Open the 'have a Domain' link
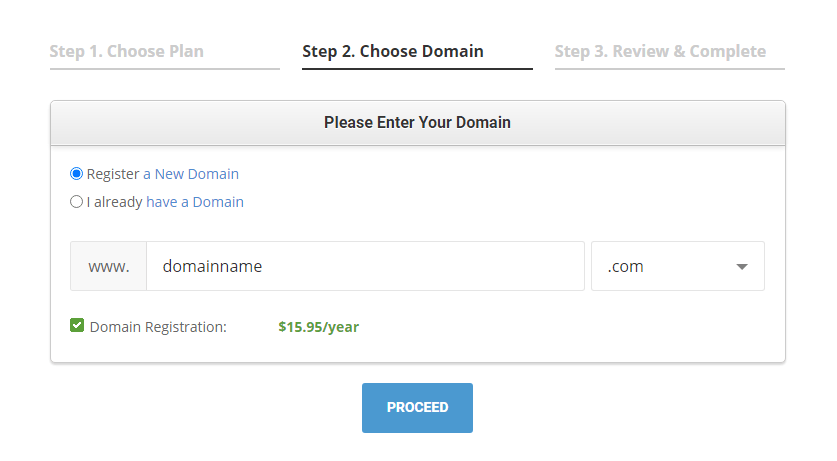Viewport: 837px width, 461px height. tap(195, 202)
